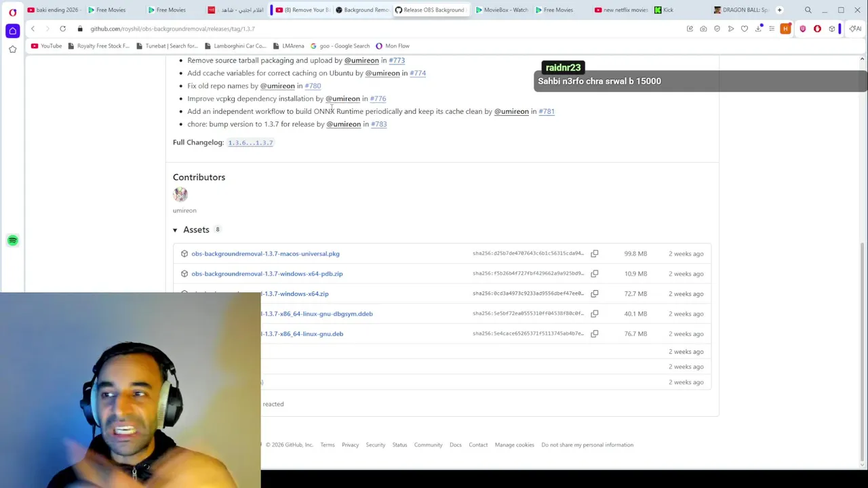Screen dimensions: 868x488
Task: Click the shield check icon in address bar
Action: coord(717,28)
